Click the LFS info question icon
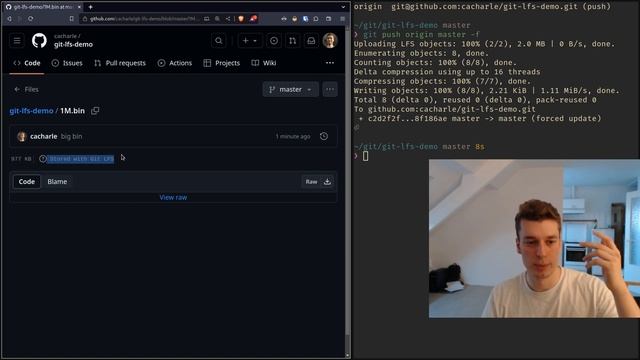Screen dimensions: 640x360 43,158
